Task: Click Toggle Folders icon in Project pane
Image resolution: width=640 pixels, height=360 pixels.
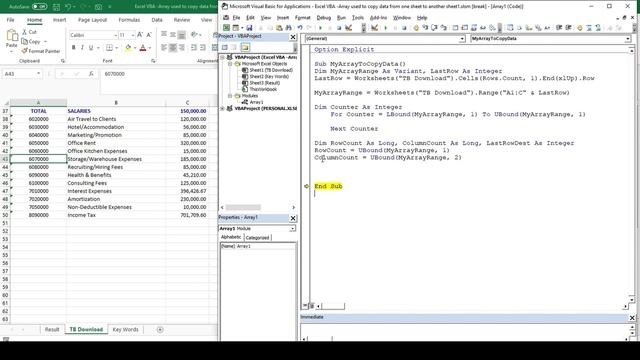Action: click(x=245, y=47)
